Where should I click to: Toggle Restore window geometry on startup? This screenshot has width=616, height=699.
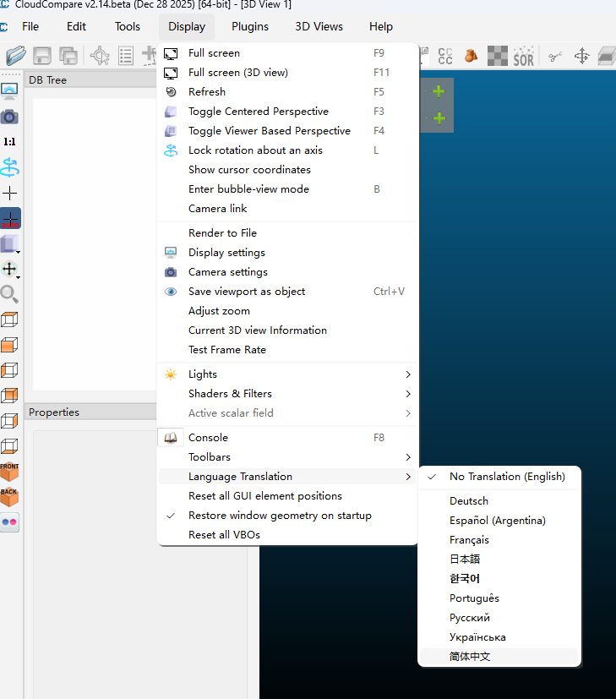287,516
